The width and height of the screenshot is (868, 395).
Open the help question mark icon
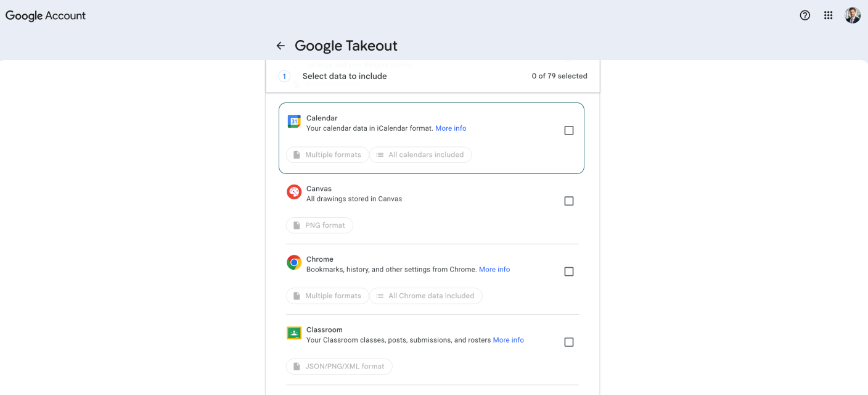coord(805,15)
